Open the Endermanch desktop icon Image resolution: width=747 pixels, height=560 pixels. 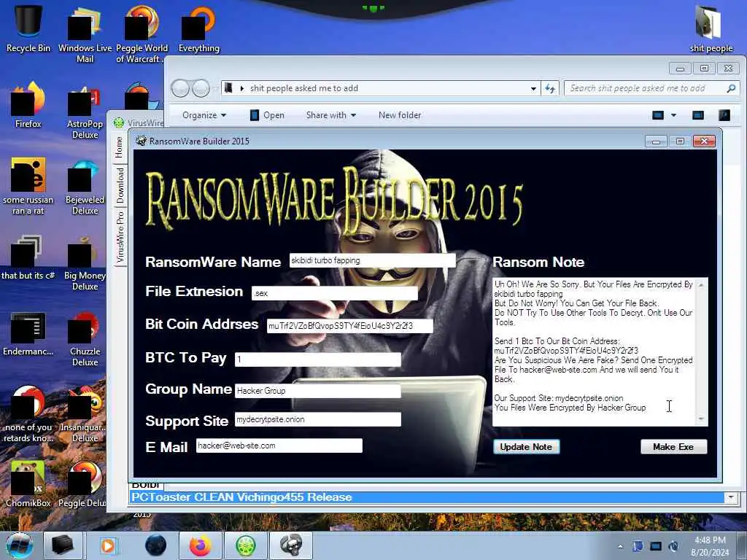(28, 334)
